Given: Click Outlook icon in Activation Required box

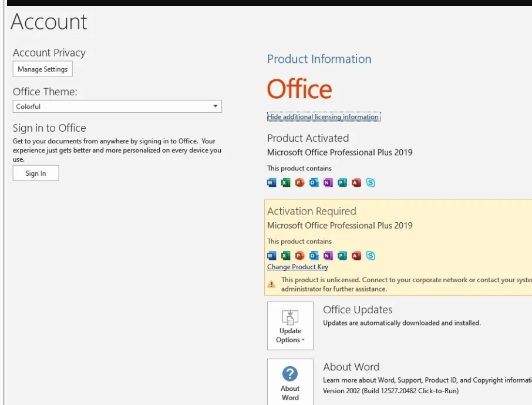Looking at the screenshot, I should coord(314,256).
